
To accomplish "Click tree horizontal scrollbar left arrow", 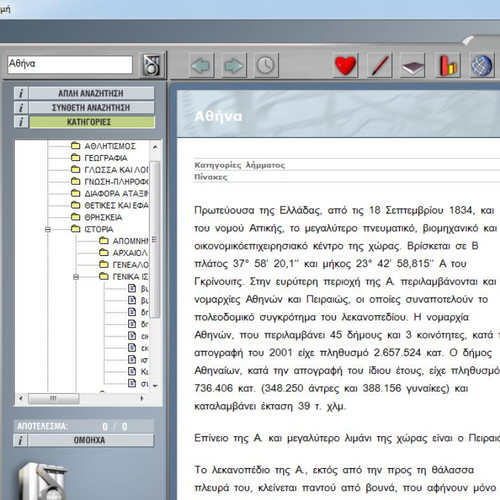I will [x=21, y=398].
